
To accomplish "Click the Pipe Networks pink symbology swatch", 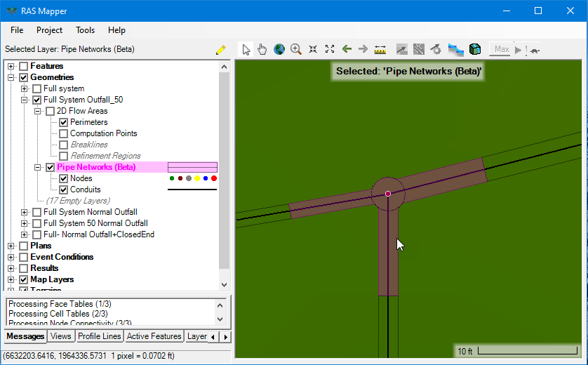I will pyautogui.click(x=193, y=167).
